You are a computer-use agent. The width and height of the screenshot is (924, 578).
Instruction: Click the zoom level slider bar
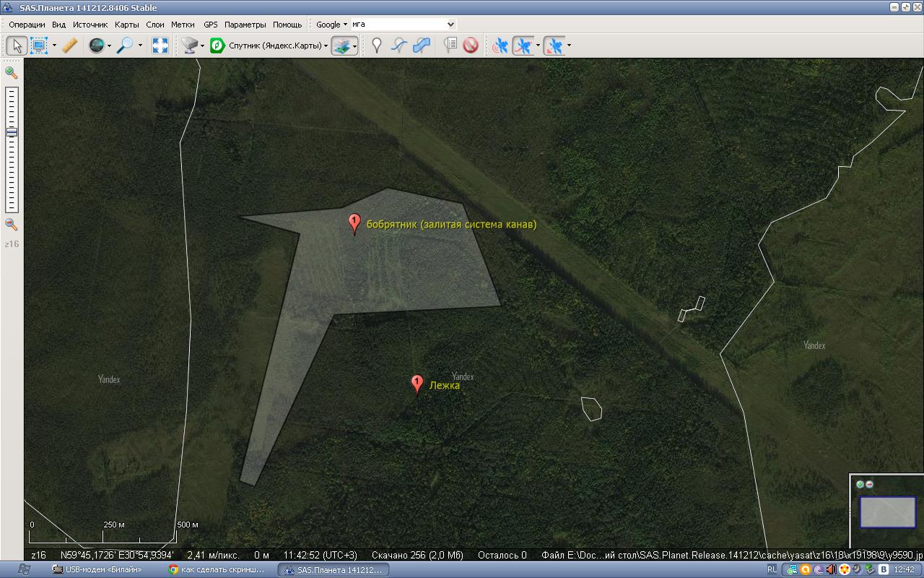pyautogui.click(x=12, y=149)
